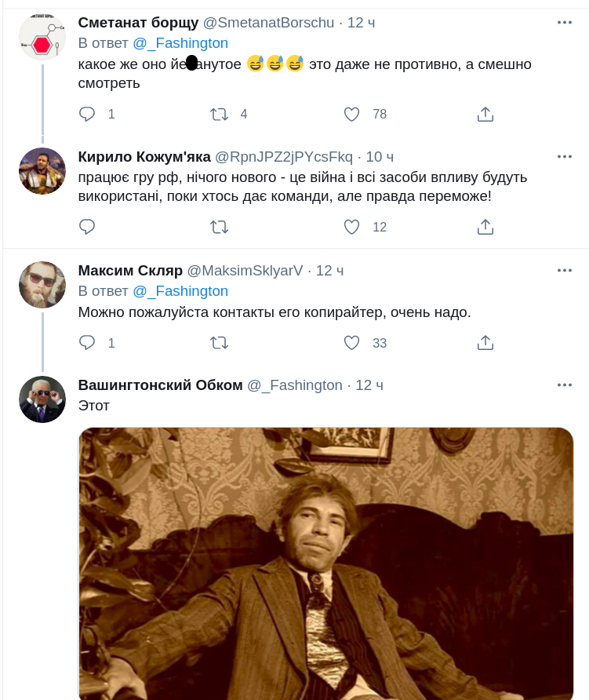Like the tweet with 12 likes
Screen dimensions: 589x700
pyautogui.click(x=352, y=227)
